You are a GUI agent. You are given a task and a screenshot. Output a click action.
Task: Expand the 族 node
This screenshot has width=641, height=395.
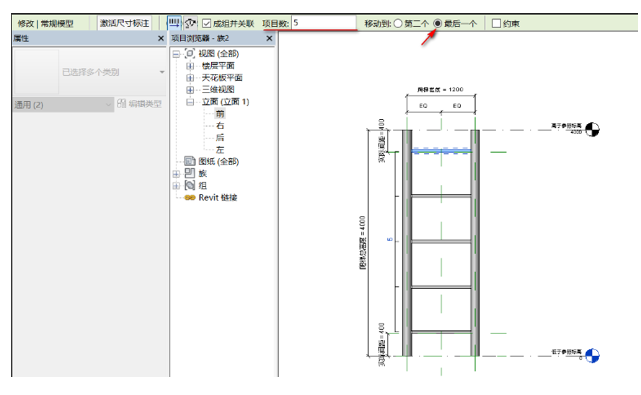click(176, 174)
